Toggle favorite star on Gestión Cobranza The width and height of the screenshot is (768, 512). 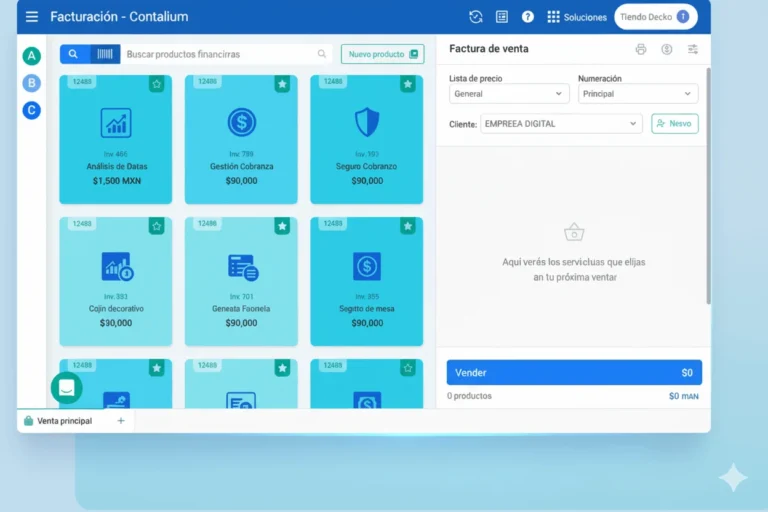pos(282,84)
